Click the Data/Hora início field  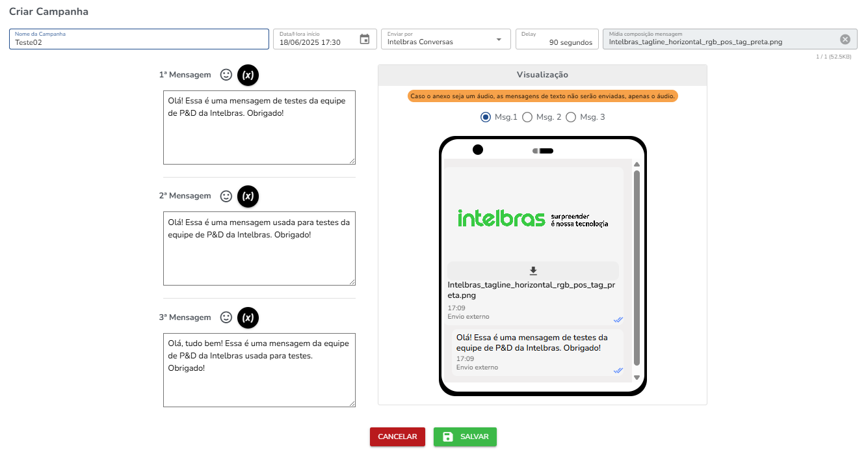325,39
